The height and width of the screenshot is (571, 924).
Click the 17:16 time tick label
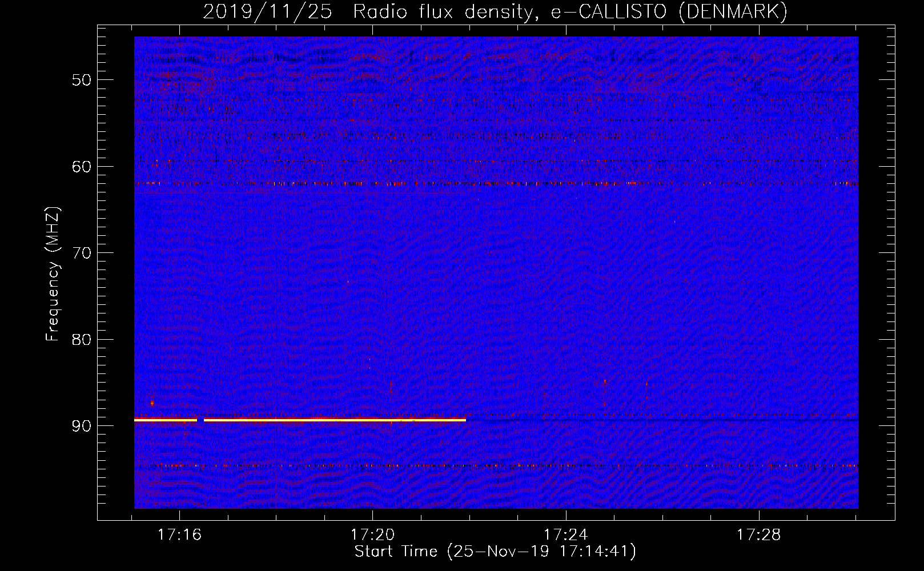(x=180, y=535)
